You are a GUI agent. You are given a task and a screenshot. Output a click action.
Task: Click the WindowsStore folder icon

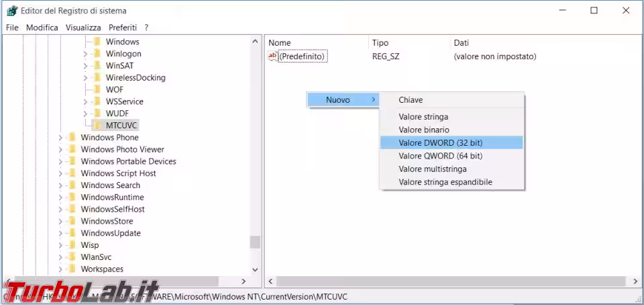(x=72, y=221)
